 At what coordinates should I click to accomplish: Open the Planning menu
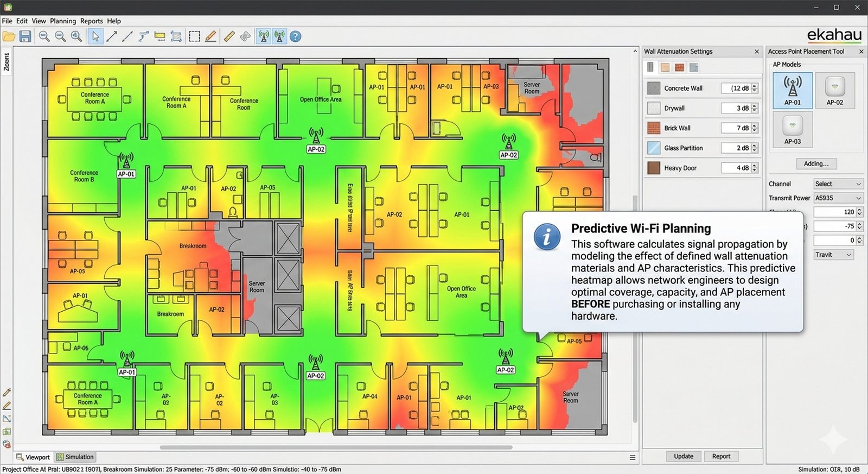[x=63, y=21]
